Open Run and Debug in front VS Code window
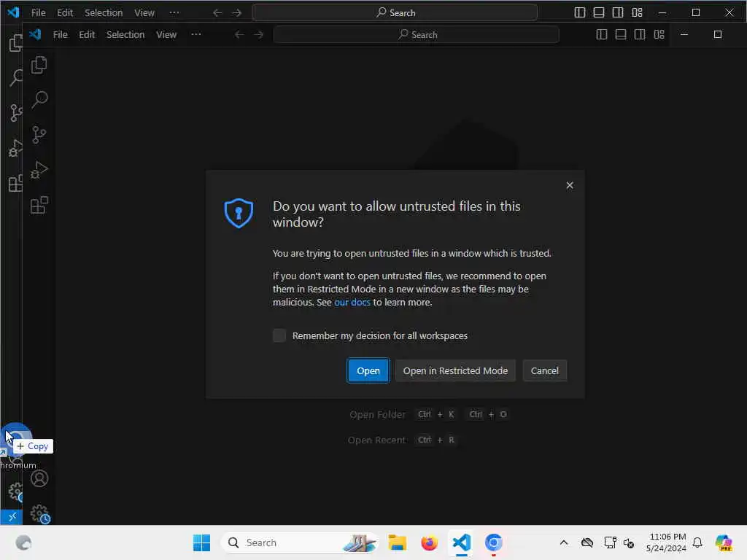Screen dimensions: 747x560 coord(39,170)
